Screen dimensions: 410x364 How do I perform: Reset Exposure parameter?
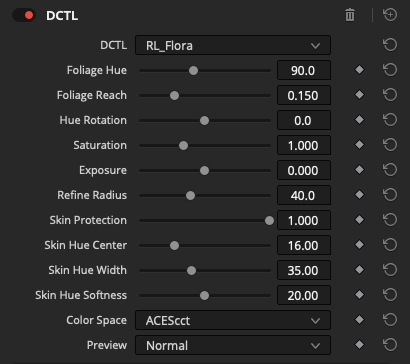pos(390,170)
